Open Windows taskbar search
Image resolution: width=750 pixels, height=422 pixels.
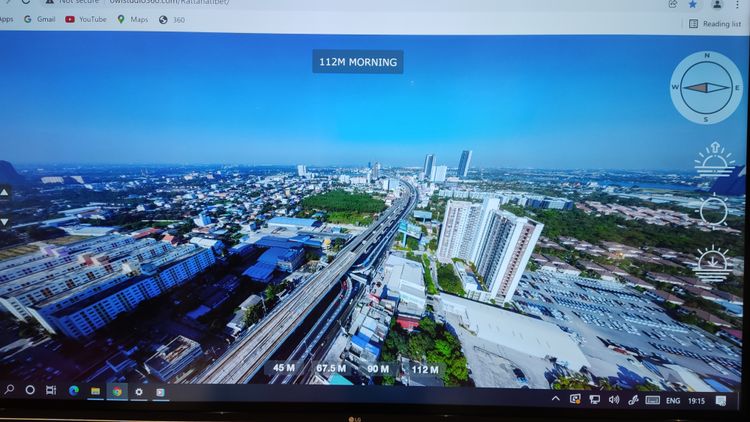(9, 389)
